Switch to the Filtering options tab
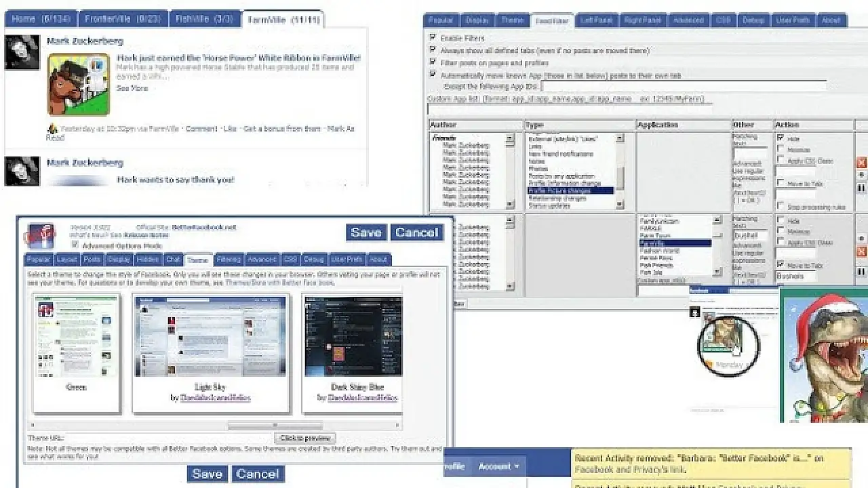Screen dimensions: 868x488 (229, 260)
